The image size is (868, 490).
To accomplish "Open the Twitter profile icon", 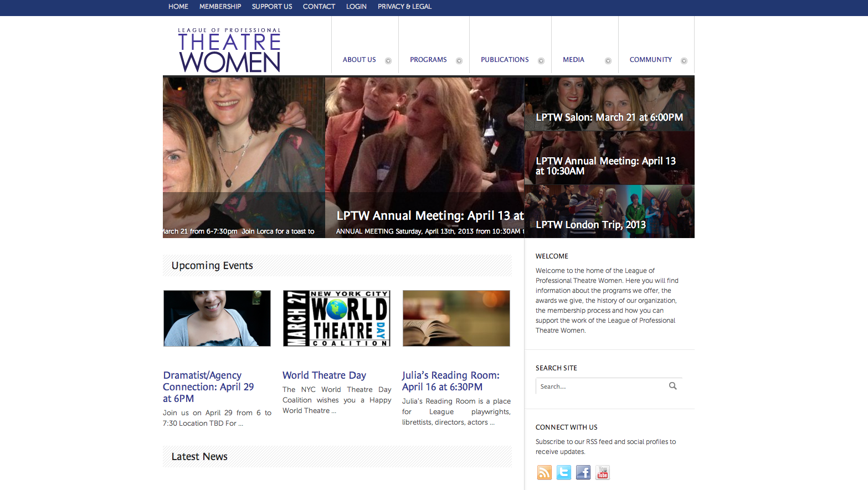I will (563, 472).
